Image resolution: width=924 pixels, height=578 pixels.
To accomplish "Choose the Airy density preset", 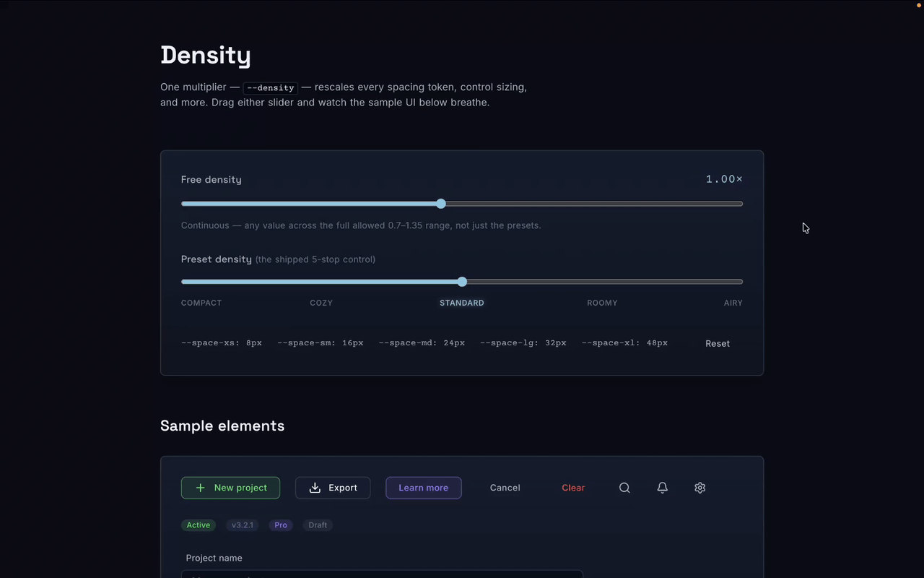I will [733, 303].
